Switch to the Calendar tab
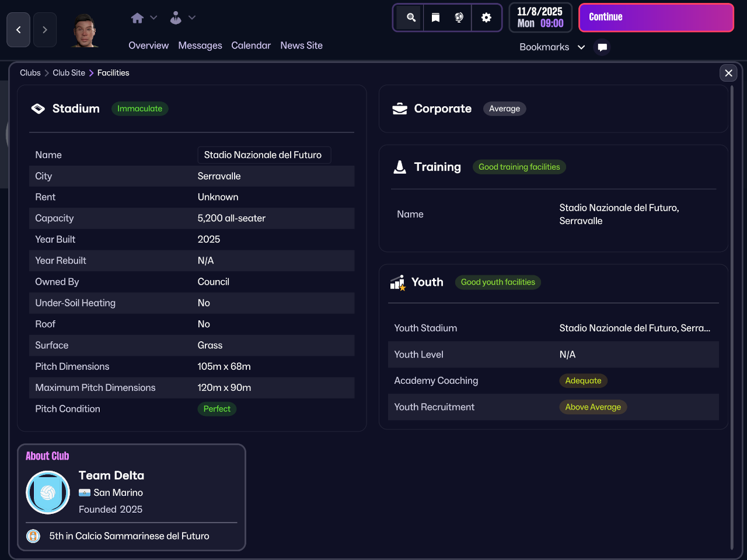Image resolution: width=747 pixels, height=560 pixels. coord(251,45)
